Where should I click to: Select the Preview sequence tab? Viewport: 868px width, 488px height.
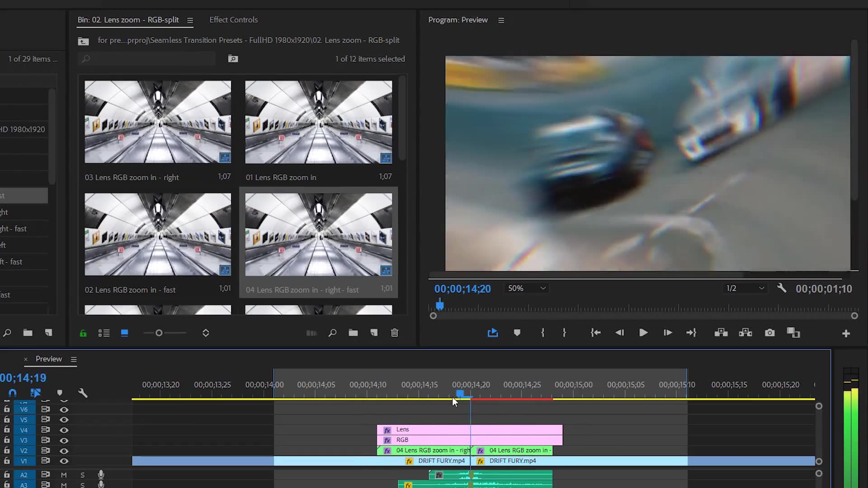tap(49, 359)
